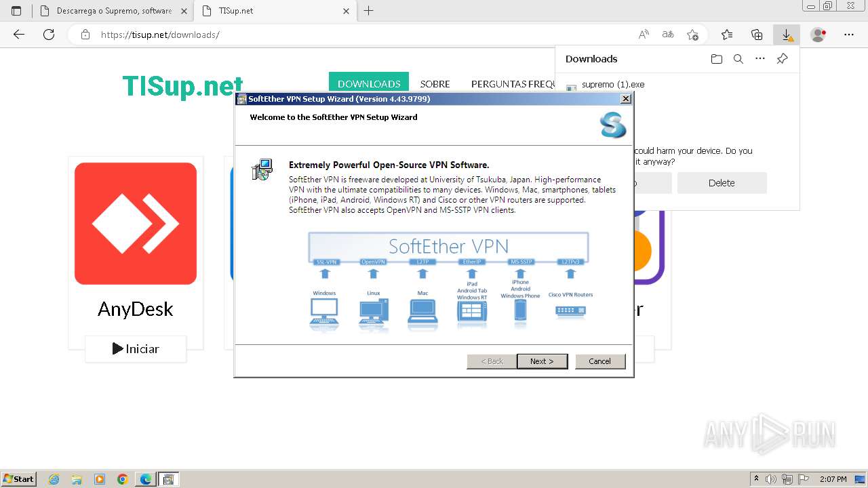Click the address bar URL field
The width and height of the screenshot is (868, 488).
(x=359, y=35)
